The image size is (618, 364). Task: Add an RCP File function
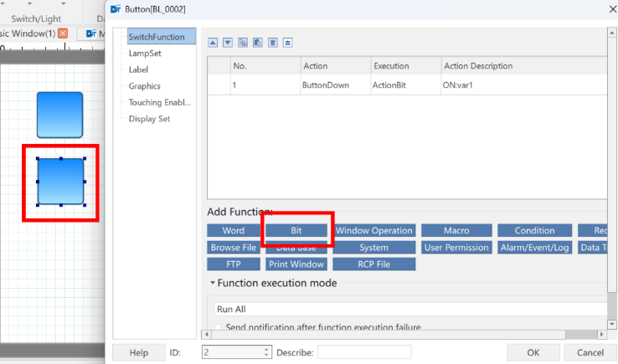click(374, 264)
